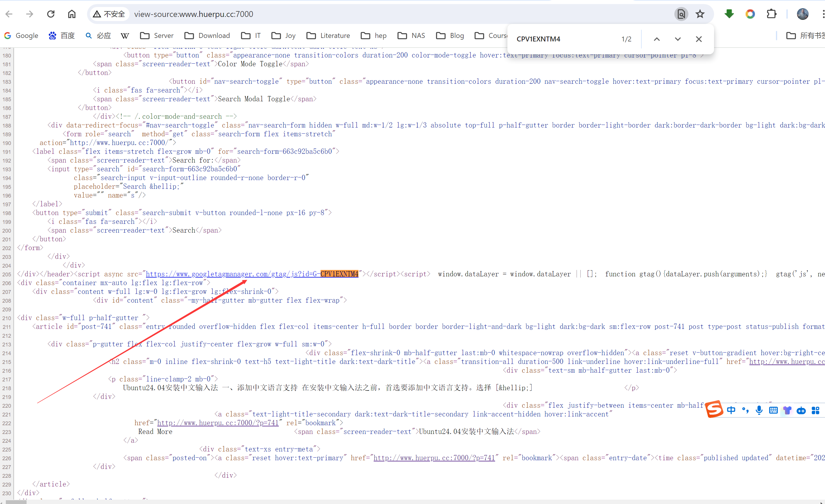
Task: Open the ?p=741 link on line 226
Action: [434, 458]
